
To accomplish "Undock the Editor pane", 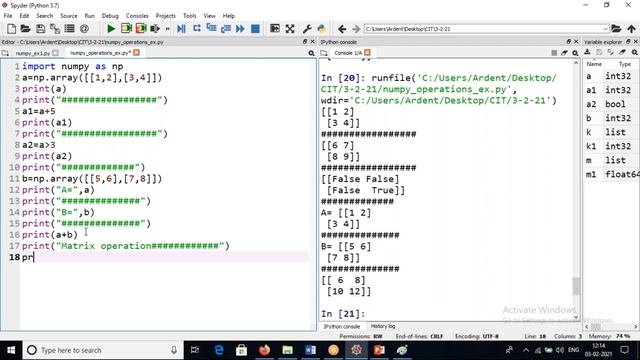I will (305, 42).
